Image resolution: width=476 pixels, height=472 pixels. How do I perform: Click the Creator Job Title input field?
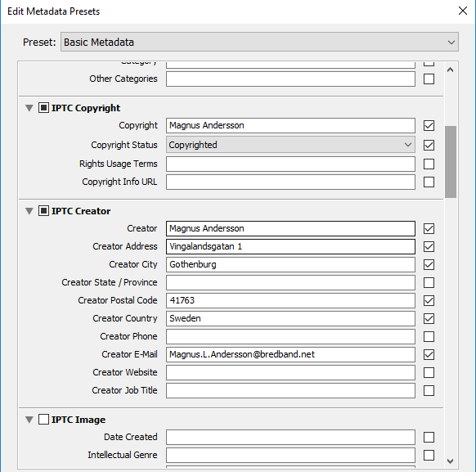[290, 391]
